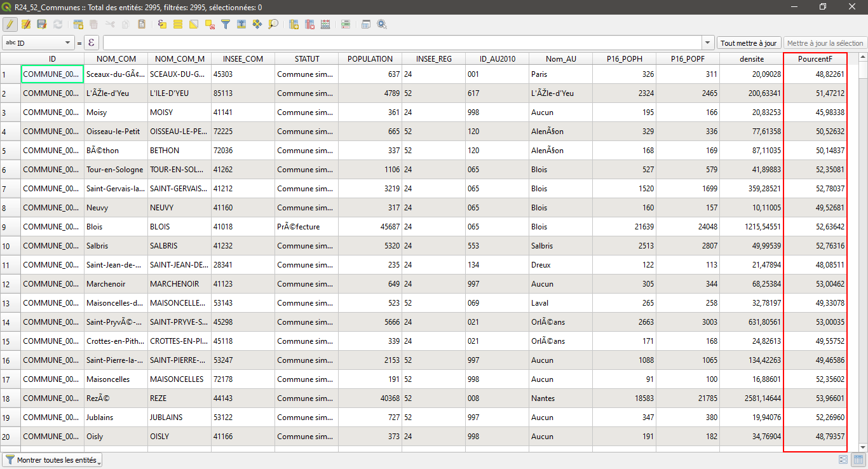
Task: Click the STATUT column header
Action: (x=306, y=58)
